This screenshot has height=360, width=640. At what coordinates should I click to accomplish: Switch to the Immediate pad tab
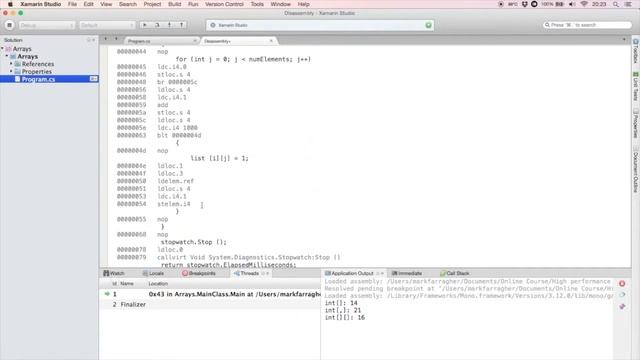coord(407,273)
